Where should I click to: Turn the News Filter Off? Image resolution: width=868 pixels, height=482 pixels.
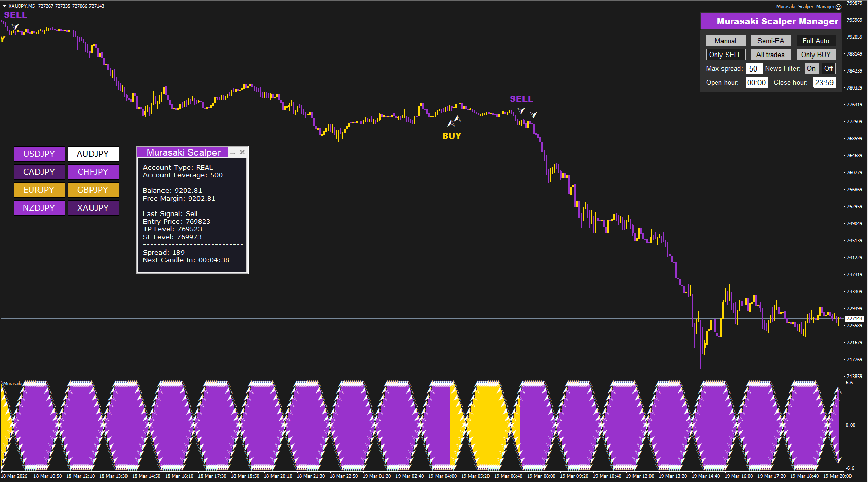click(x=828, y=68)
